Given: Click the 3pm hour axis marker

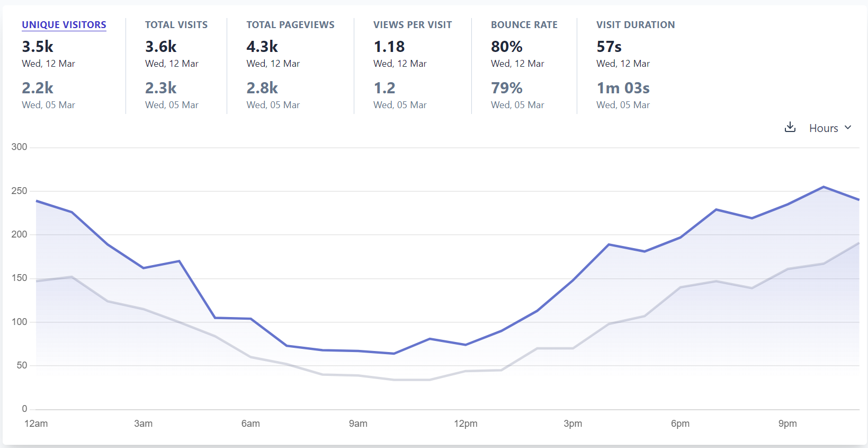Looking at the screenshot, I should [x=573, y=424].
